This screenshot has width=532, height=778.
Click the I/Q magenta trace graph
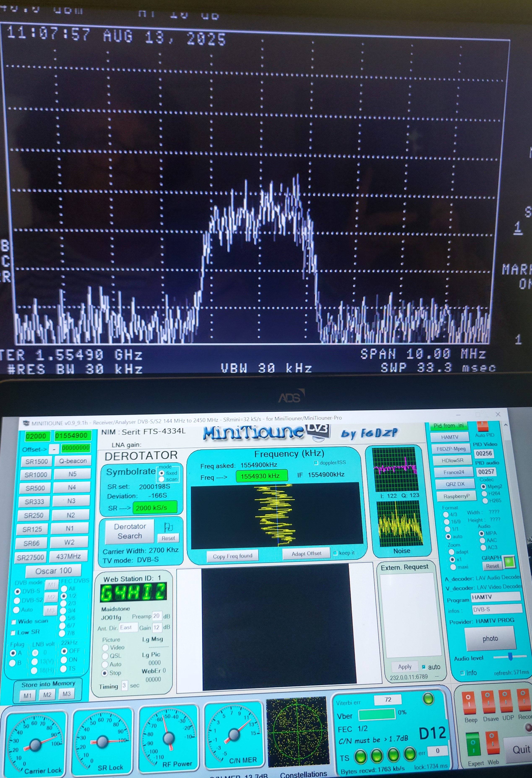395,469
